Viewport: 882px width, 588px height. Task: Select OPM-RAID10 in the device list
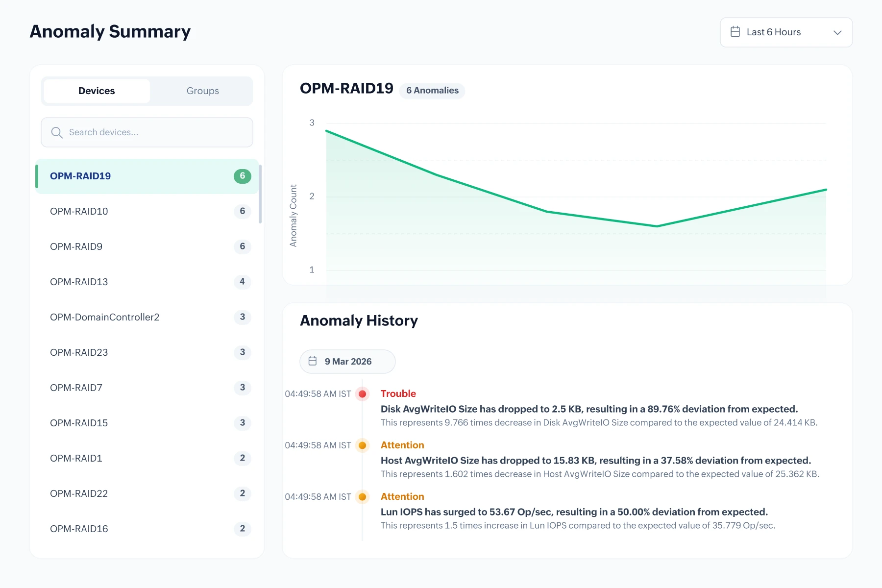[79, 211]
